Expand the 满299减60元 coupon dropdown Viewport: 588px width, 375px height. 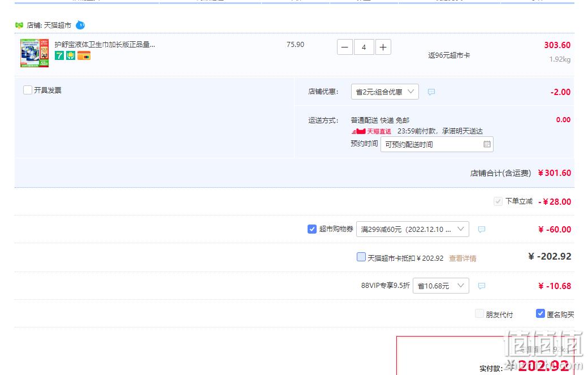pos(413,229)
